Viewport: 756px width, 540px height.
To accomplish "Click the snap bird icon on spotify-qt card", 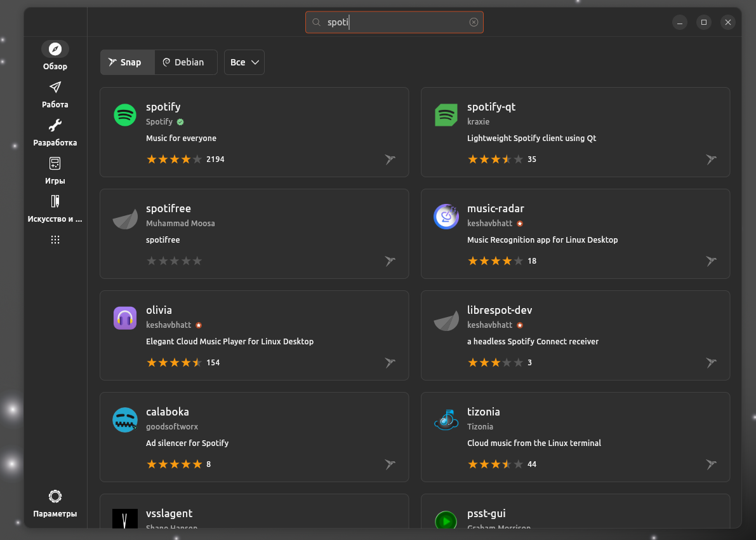I will [x=711, y=159].
